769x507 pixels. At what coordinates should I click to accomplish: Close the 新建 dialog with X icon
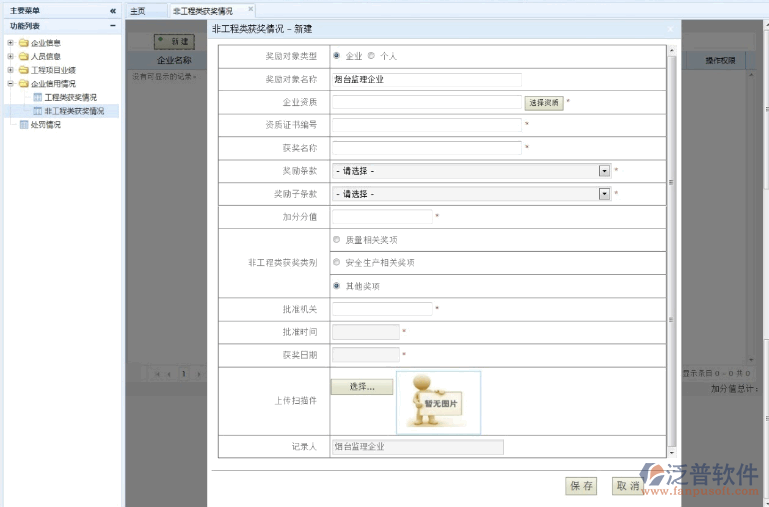[x=669, y=30]
